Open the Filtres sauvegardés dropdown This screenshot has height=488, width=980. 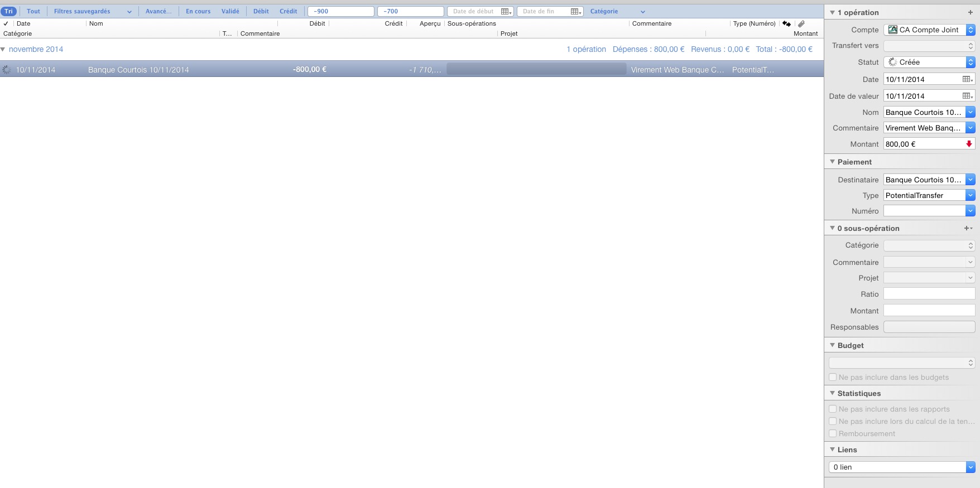click(x=93, y=11)
